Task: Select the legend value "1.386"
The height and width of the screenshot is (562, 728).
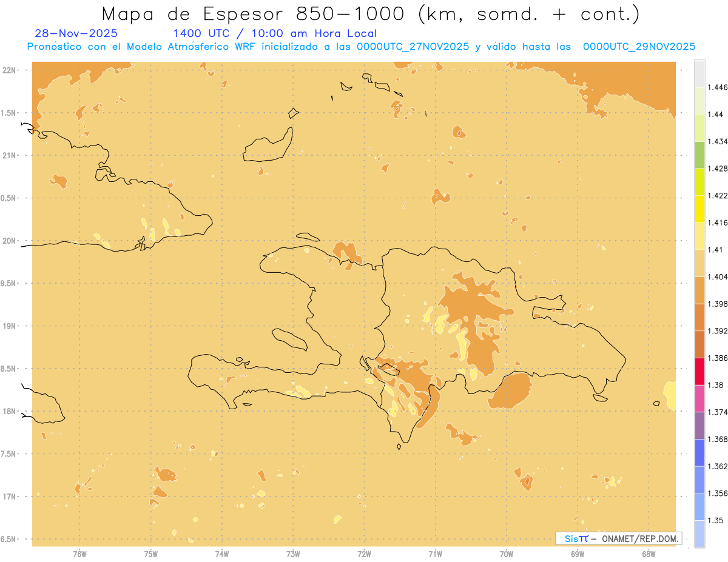Action: pyautogui.click(x=718, y=358)
